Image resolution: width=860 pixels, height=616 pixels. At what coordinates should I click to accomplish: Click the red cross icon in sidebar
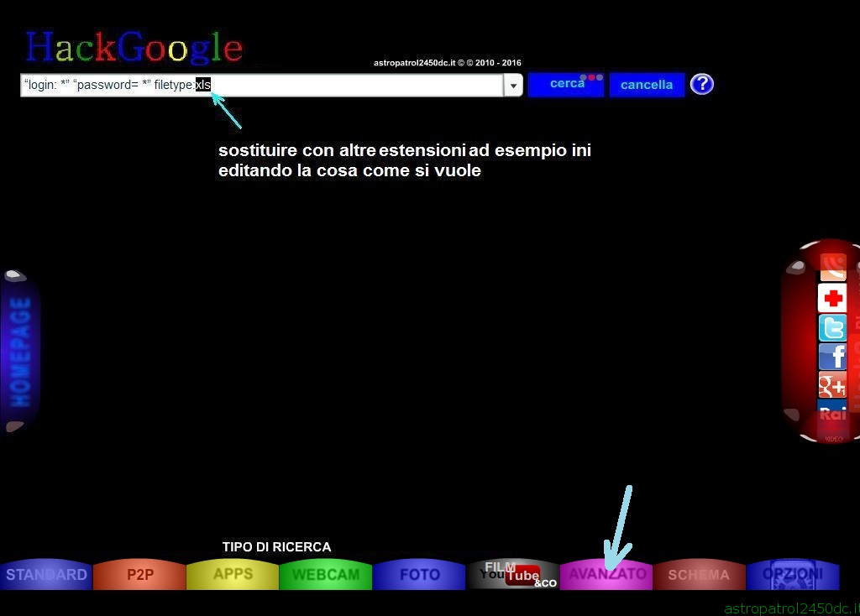832,298
